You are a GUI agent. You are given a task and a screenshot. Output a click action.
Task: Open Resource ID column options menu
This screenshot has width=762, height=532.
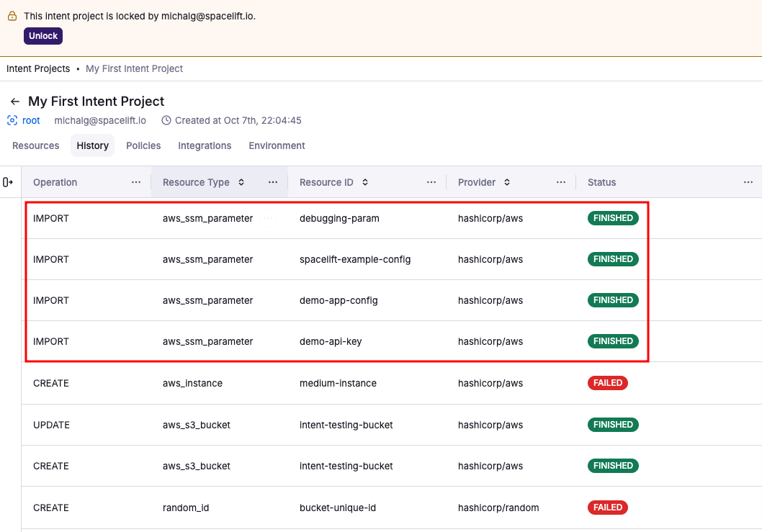pos(431,182)
